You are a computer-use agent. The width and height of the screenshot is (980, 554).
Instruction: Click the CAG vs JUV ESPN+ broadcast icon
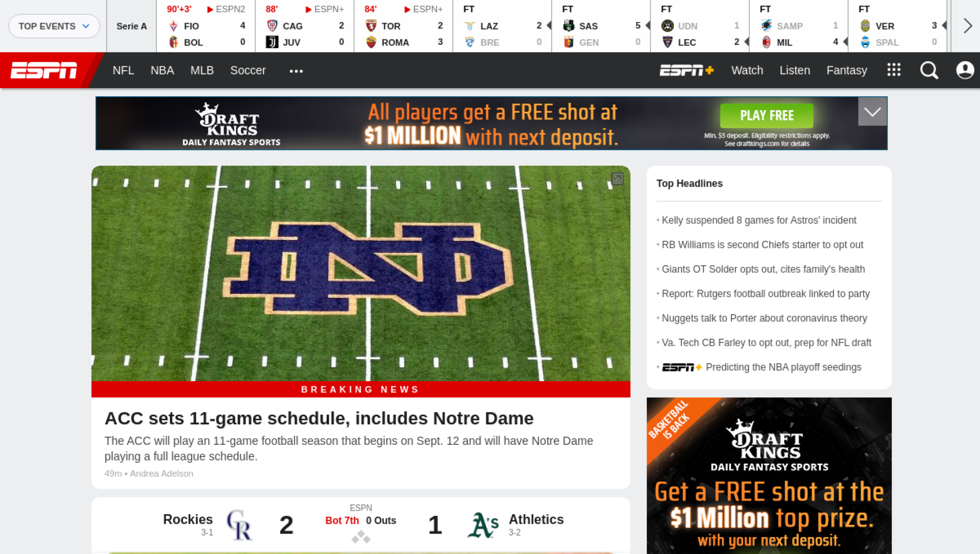pyautogui.click(x=310, y=9)
